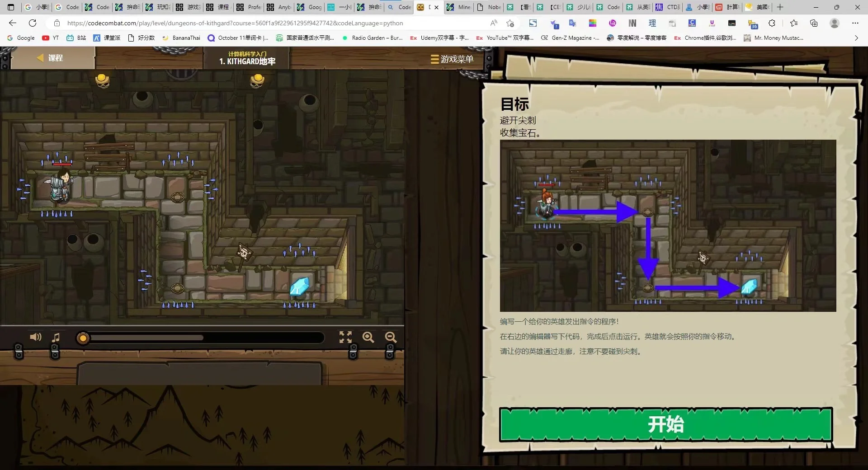Click the address bar URL
Image resolution: width=868 pixels, height=470 pixels.
(235, 23)
